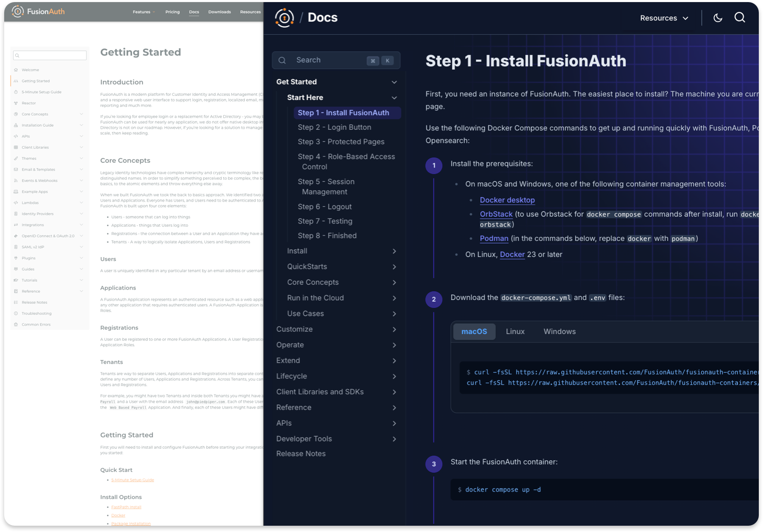The width and height of the screenshot is (763, 532).
Task: Open Release Notes in the dark sidebar
Action: (x=301, y=453)
